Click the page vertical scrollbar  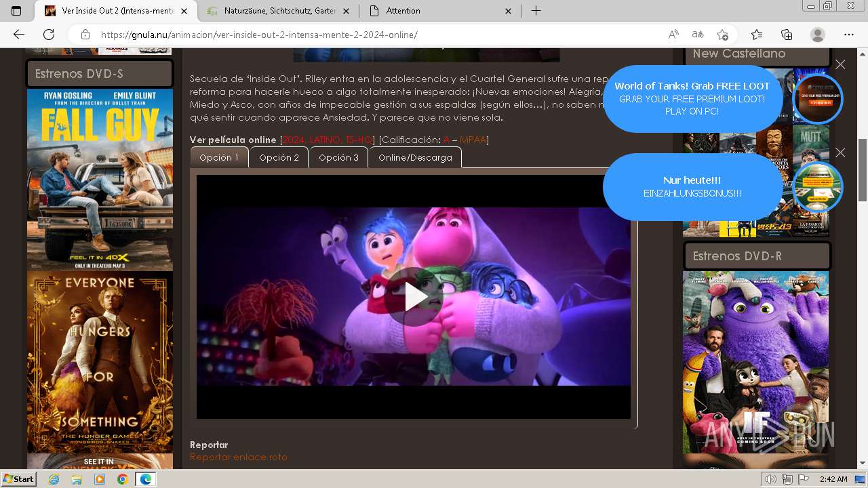pyautogui.click(x=862, y=169)
